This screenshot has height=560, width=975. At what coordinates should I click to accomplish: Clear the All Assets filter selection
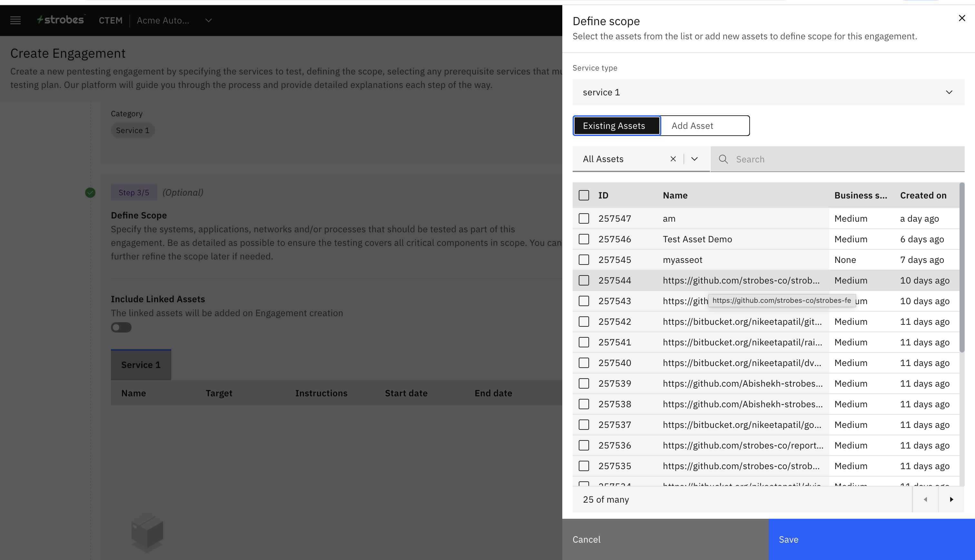[673, 159]
